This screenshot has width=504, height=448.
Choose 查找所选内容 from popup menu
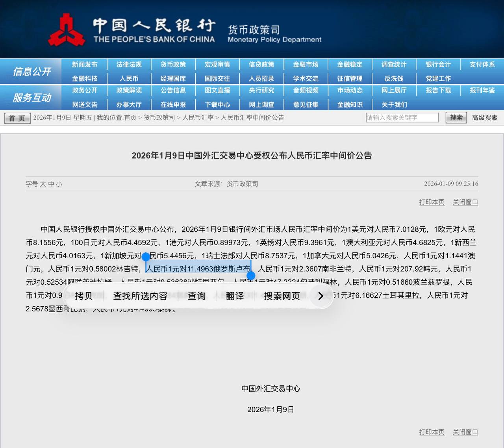[140, 296]
